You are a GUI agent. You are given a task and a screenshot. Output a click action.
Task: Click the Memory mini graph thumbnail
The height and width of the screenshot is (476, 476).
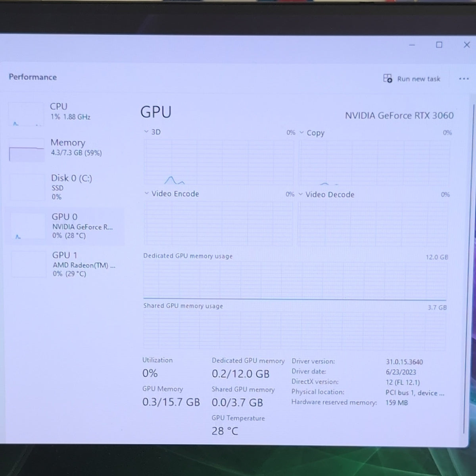pos(27,150)
